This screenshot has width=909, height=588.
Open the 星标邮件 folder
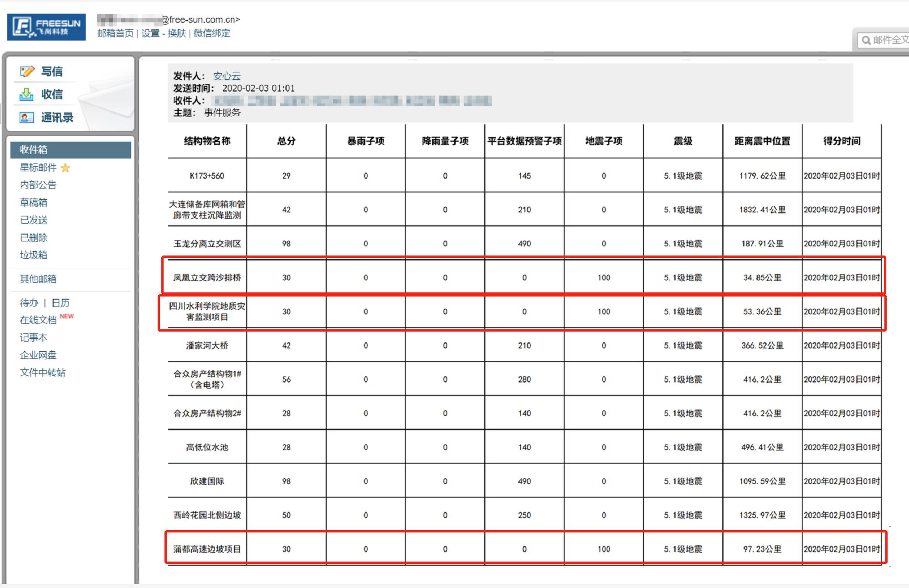[x=38, y=168]
